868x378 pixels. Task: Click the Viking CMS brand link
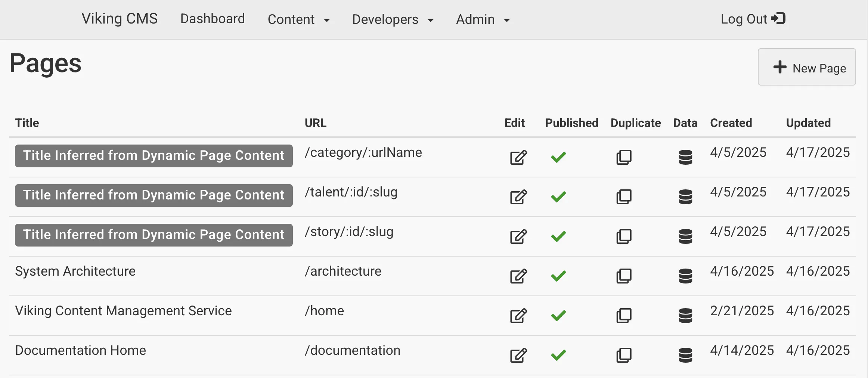[120, 19]
